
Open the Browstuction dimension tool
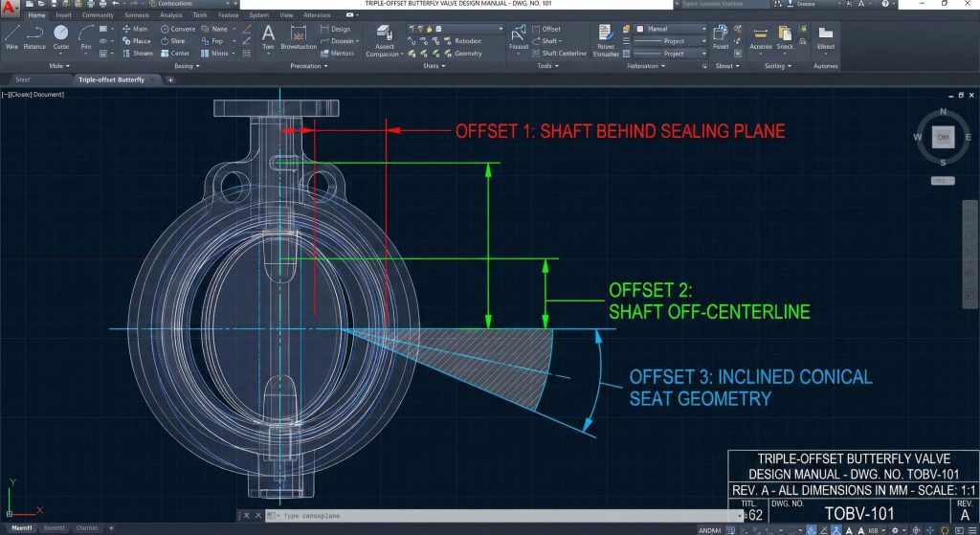298,38
